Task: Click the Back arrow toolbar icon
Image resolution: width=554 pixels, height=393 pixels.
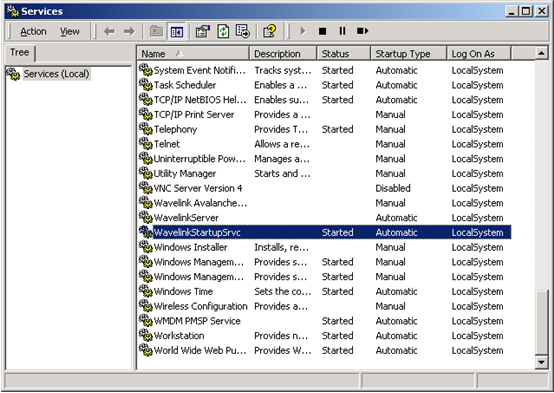Action: [110, 31]
